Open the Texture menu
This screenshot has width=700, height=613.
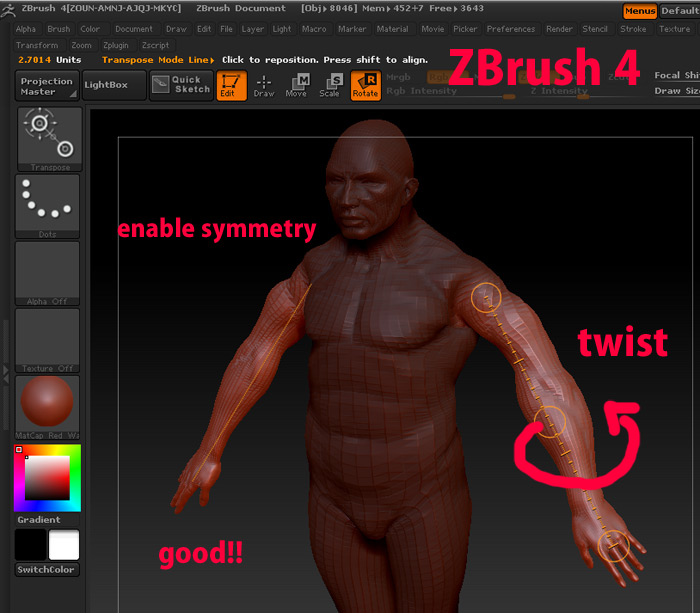point(675,29)
